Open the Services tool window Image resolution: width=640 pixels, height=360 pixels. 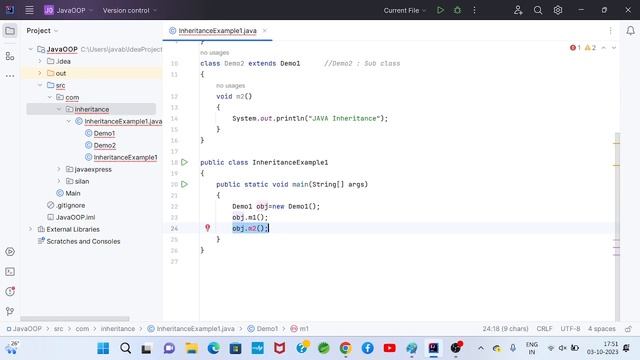(x=10, y=251)
